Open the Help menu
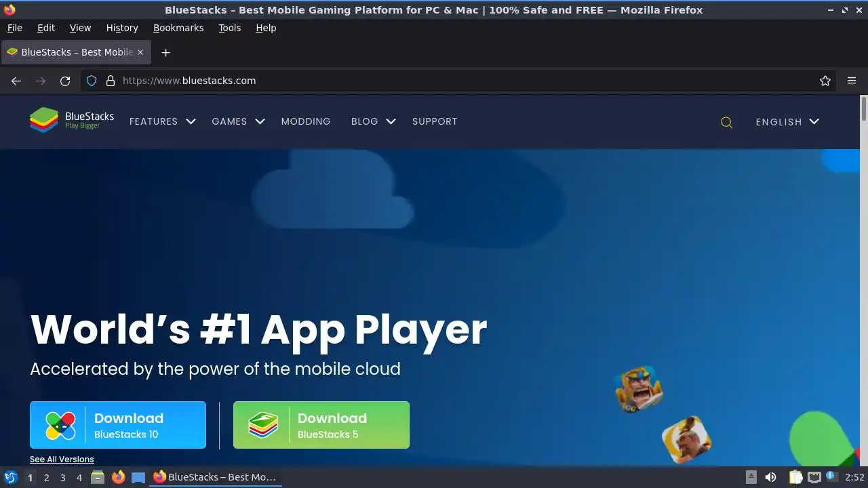This screenshot has height=488, width=868. point(266,28)
